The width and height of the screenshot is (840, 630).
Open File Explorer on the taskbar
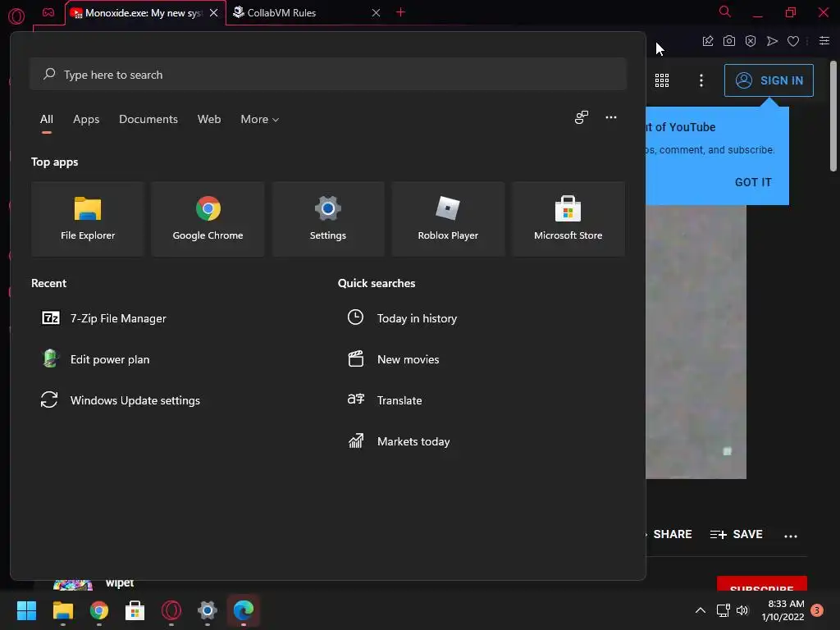tap(62, 610)
